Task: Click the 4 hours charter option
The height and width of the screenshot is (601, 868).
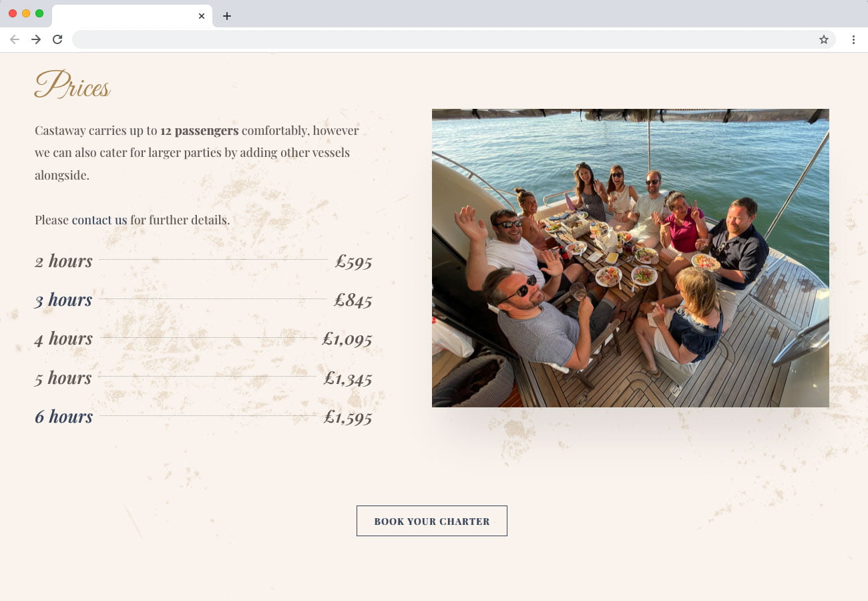Action: coord(64,339)
